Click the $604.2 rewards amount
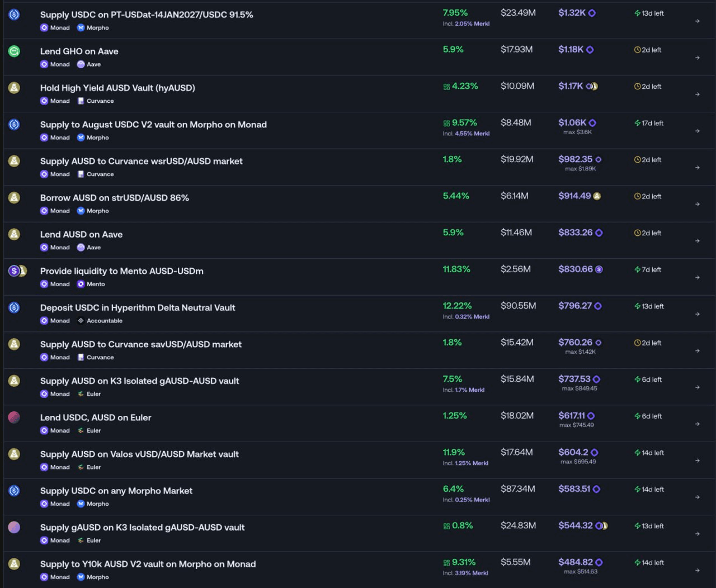The height and width of the screenshot is (588, 716). 573,452
